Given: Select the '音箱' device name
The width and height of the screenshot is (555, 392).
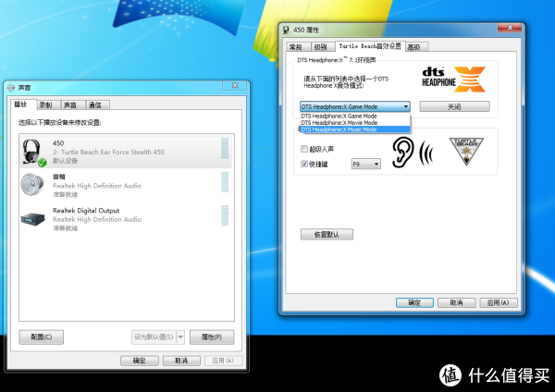Looking at the screenshot, I should (x=59, y=177).
